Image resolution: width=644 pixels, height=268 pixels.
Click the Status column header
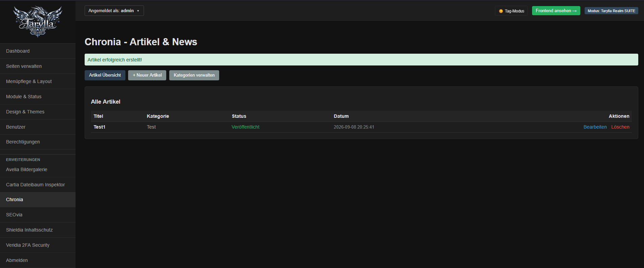coord(239,116)
